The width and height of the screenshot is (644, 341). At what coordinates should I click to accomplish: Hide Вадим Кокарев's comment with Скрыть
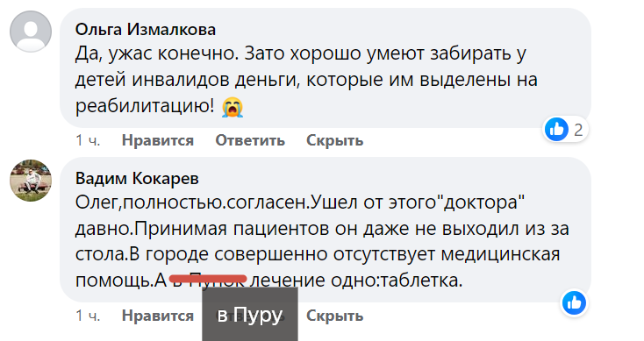(335, 316)
